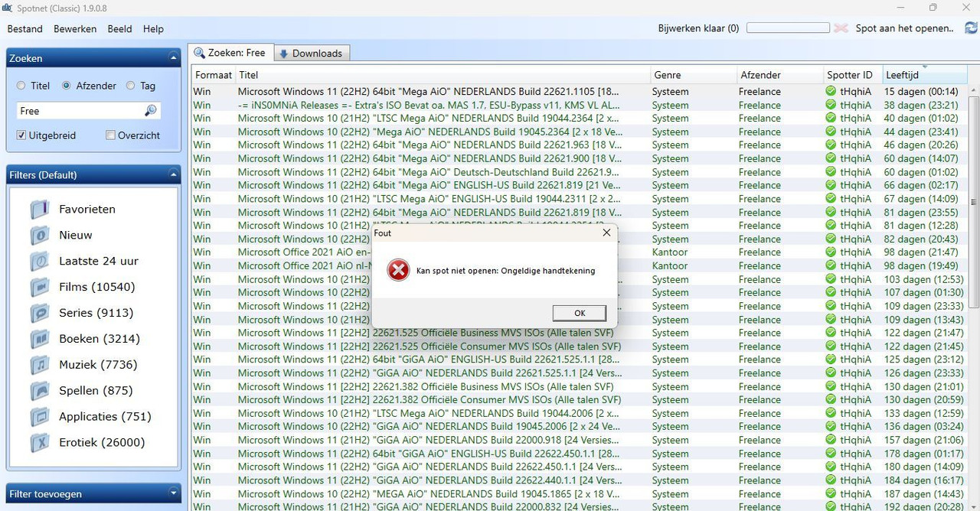Collapse the Filters (Default) panel
Image resolution: width=980 pixels, height=511 pixels.
click(174, 175)
